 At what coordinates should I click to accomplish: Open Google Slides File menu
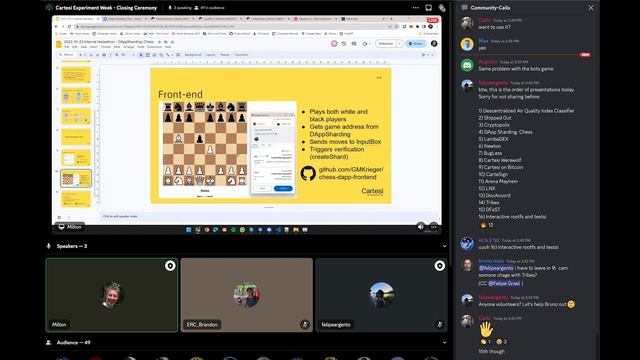(x=67, y=47)
